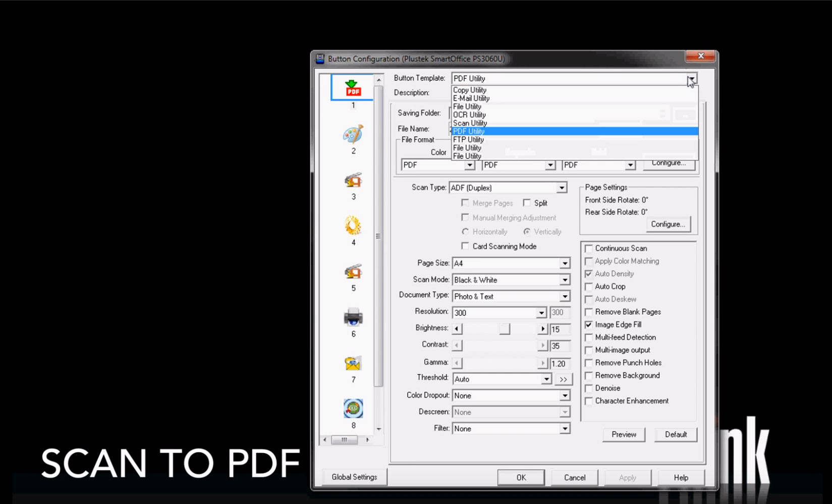Click the dialog title bar scanner icon
The image size is (832, 504).
pyautogui.click(x=320, y=59)
